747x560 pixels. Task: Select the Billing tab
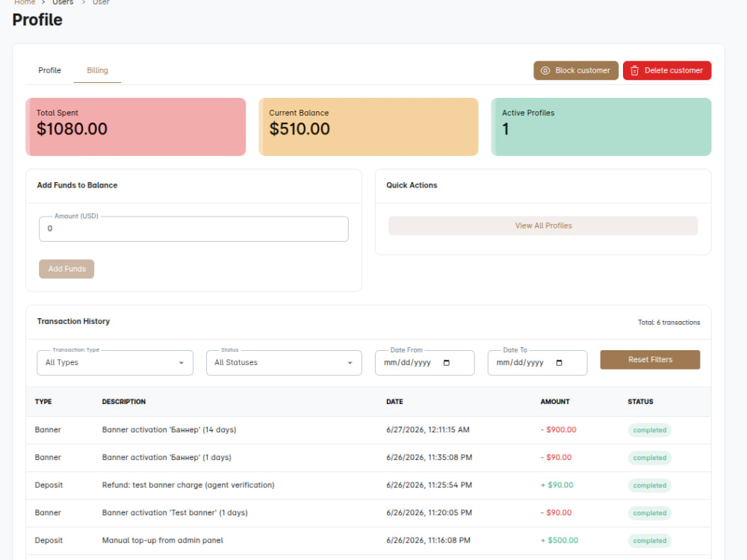[97, 70]
